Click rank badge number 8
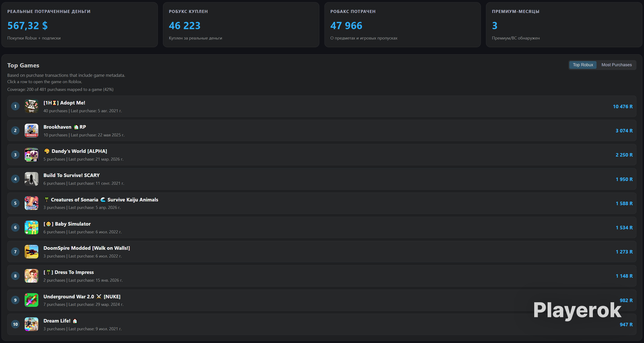 pyautogui.click(x=15, y=276)
